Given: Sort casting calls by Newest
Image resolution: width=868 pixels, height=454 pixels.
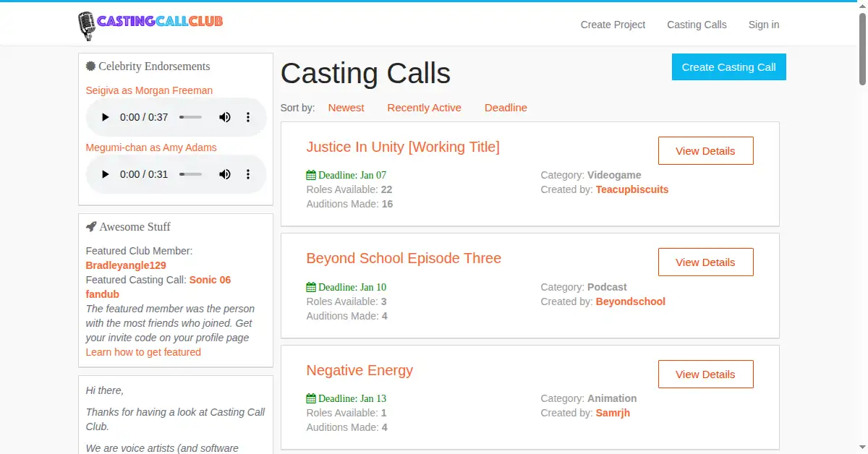Looking at the screenshot, I should tap(346, 108).
